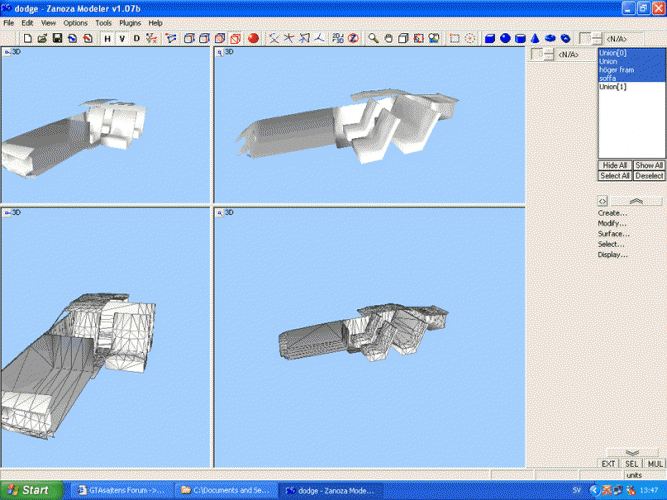This screenshot has width=667, height=500.
Task: Click the Hide All button
Action: tap(614, 165)
